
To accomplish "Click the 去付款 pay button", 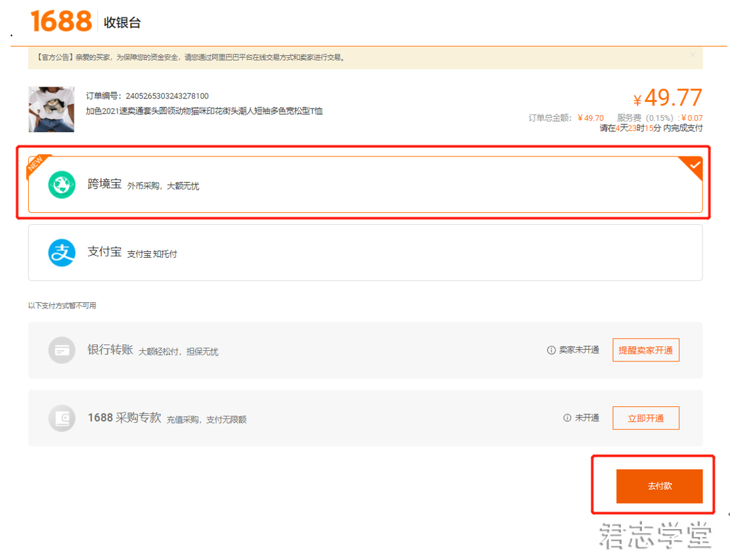I will pos(659,486).
